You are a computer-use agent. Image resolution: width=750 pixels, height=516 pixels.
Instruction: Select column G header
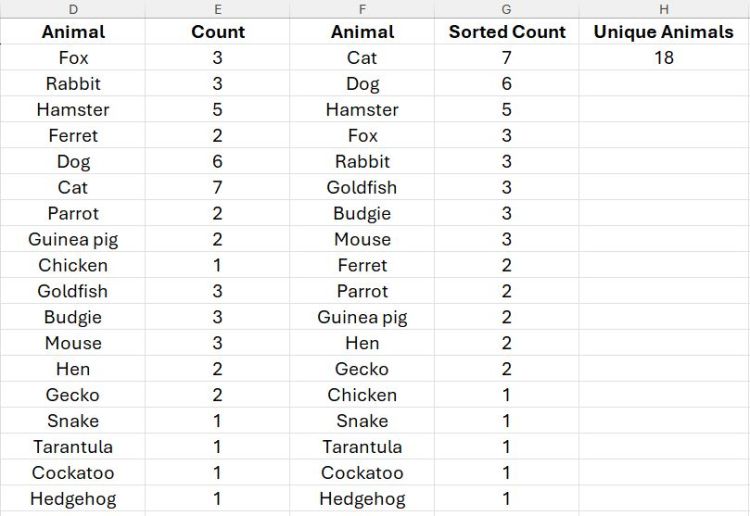coord(507,9)
